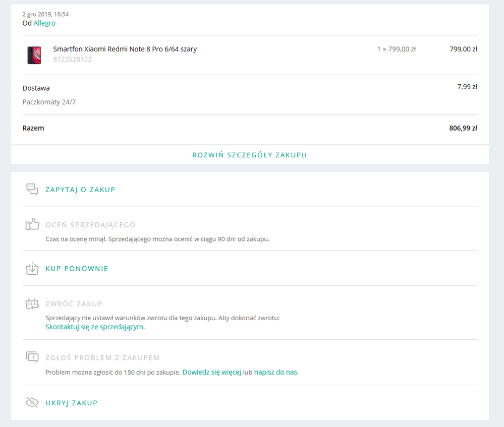This screenshot has width=504, height=427.
Task: Click the delivery cost 7,99 zł
Action: 467,87
